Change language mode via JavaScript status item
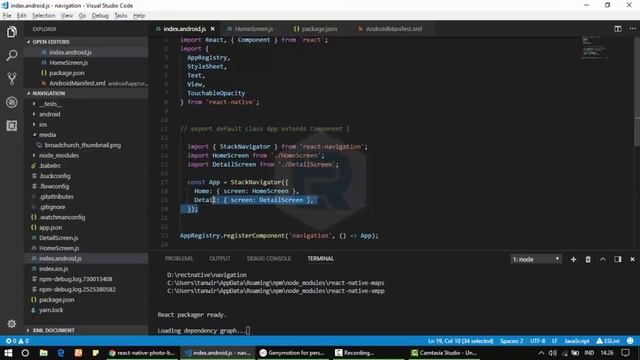640x360 pixels. 577,341
